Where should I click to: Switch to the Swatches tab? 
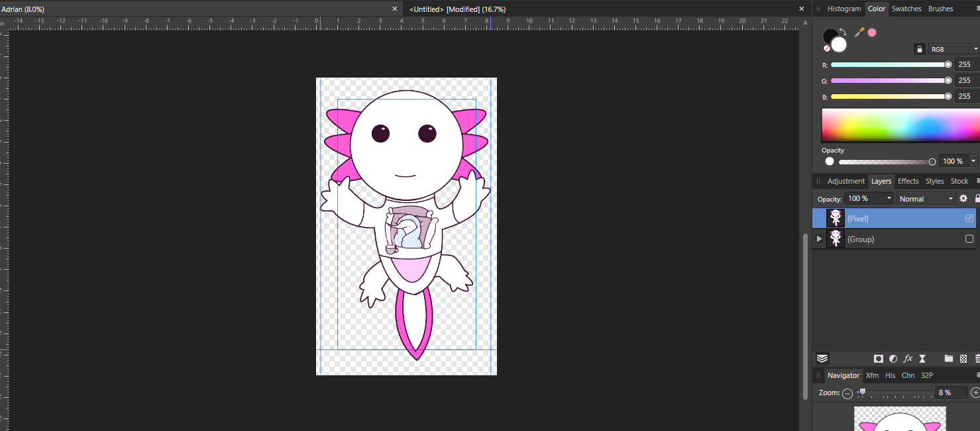tap(906, 9)
